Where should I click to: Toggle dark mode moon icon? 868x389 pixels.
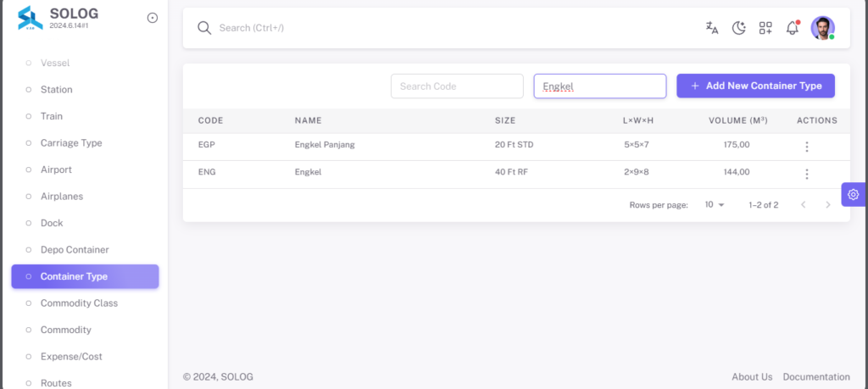[739, 28]
